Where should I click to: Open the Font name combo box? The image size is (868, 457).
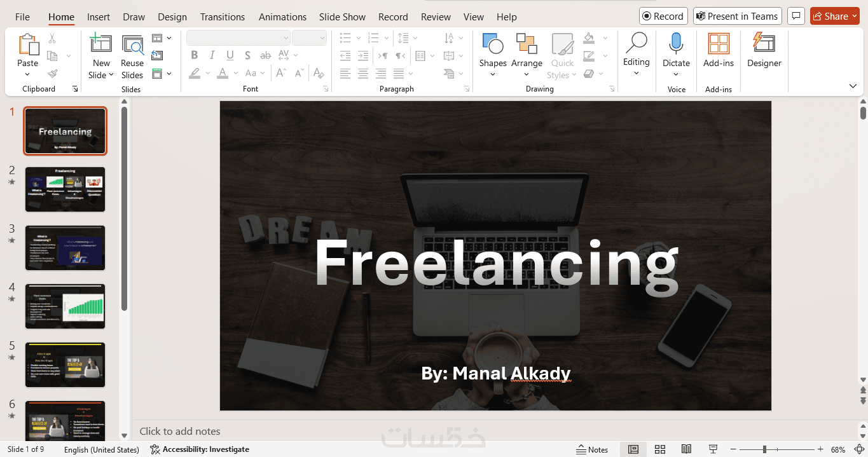click(238, 38)
